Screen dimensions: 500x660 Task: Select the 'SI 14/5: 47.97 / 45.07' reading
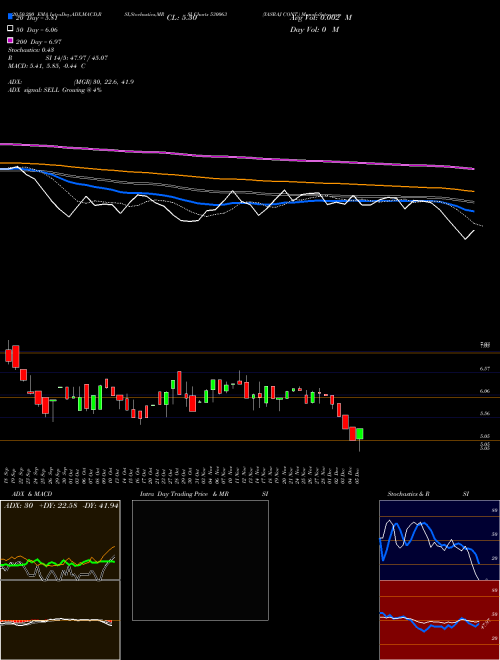click(77, 58)
